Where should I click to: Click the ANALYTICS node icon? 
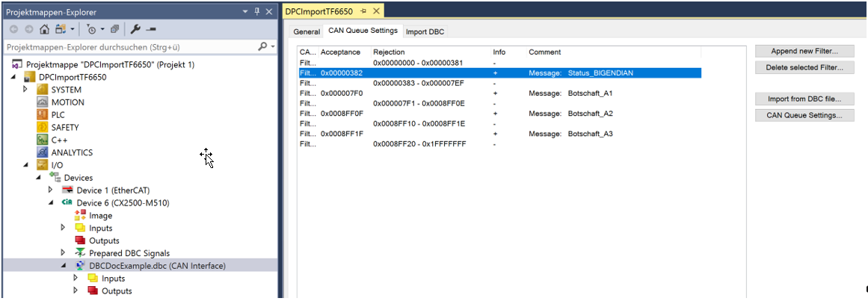tap(42, 152)
